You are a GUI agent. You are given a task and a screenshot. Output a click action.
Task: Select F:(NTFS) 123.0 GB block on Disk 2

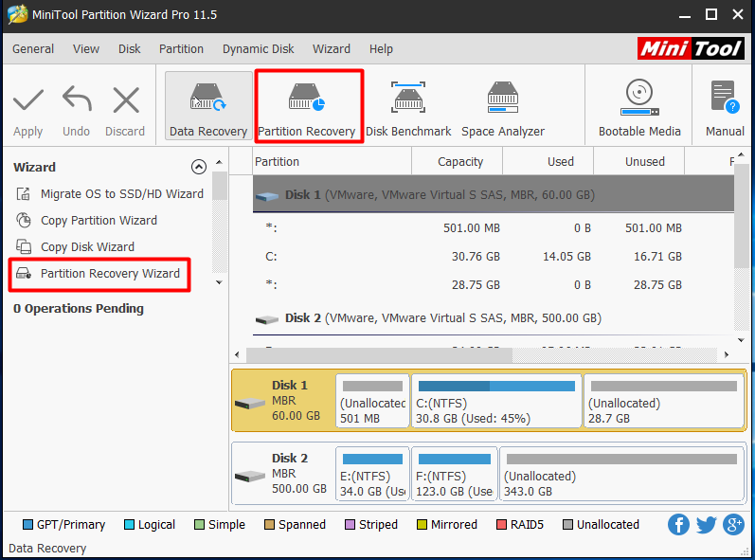pos(454,475)
